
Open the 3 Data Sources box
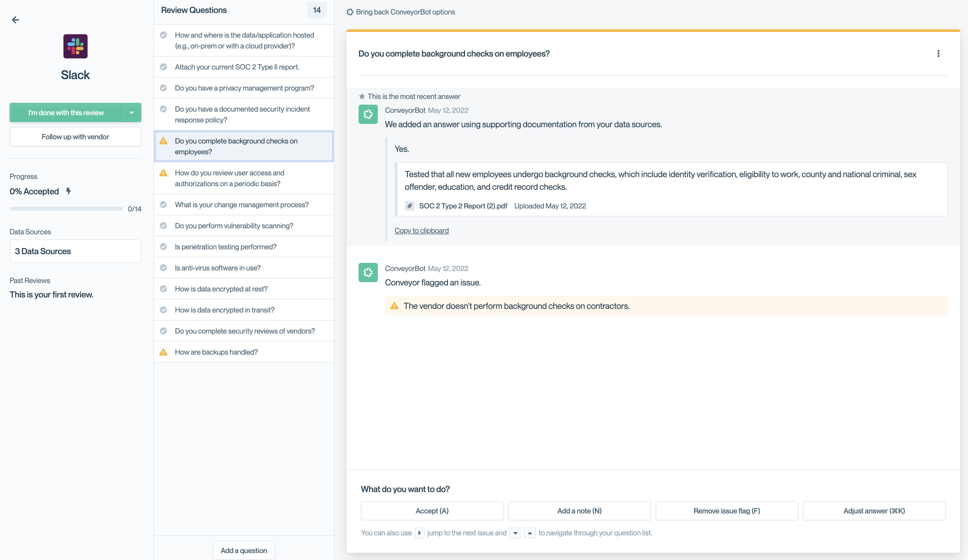[x=75, y=251]
